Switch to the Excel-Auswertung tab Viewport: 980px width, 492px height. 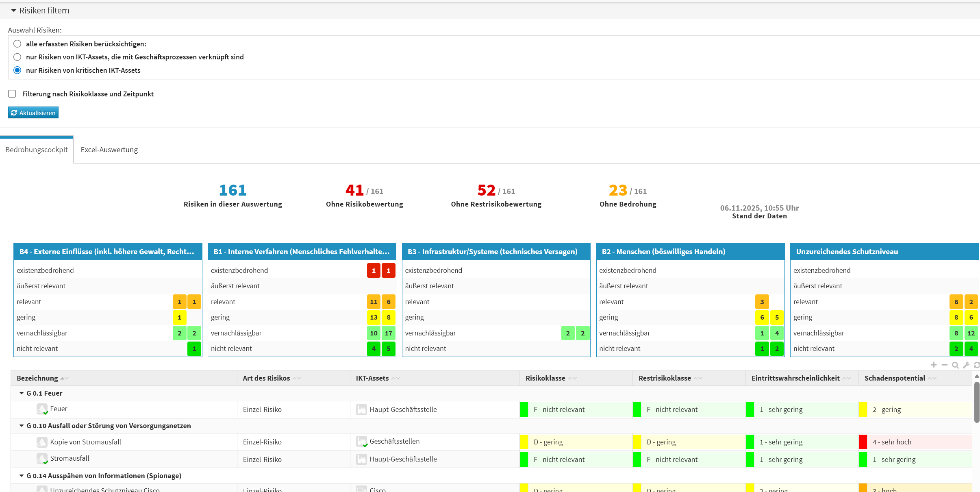click(109, 150)
